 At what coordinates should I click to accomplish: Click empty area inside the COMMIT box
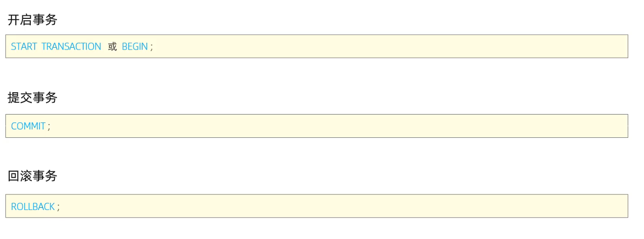(342, 126)
